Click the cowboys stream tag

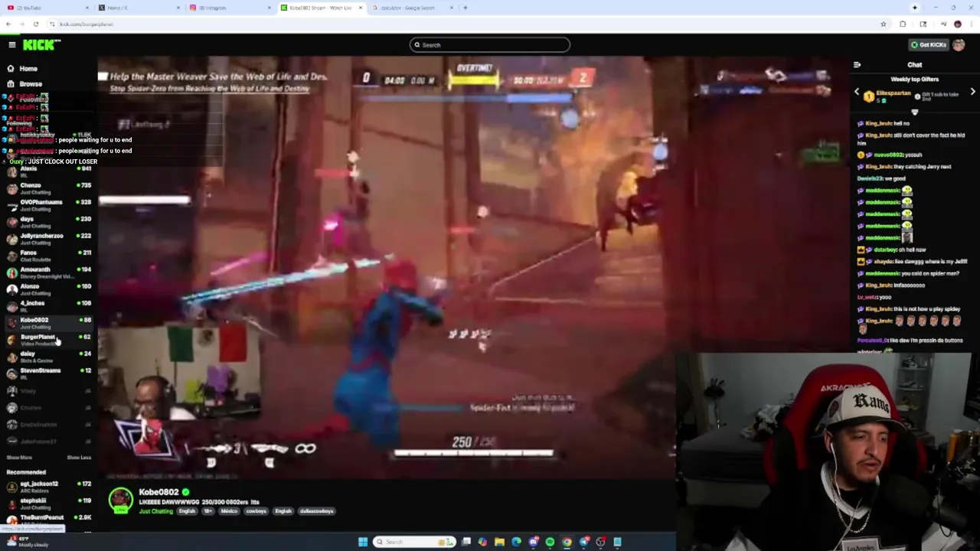point(256,511)
